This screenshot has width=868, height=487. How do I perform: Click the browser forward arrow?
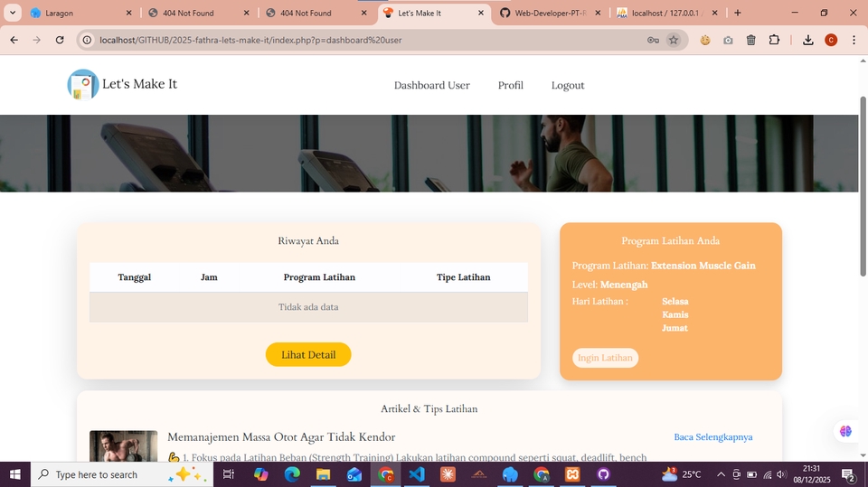36,40
